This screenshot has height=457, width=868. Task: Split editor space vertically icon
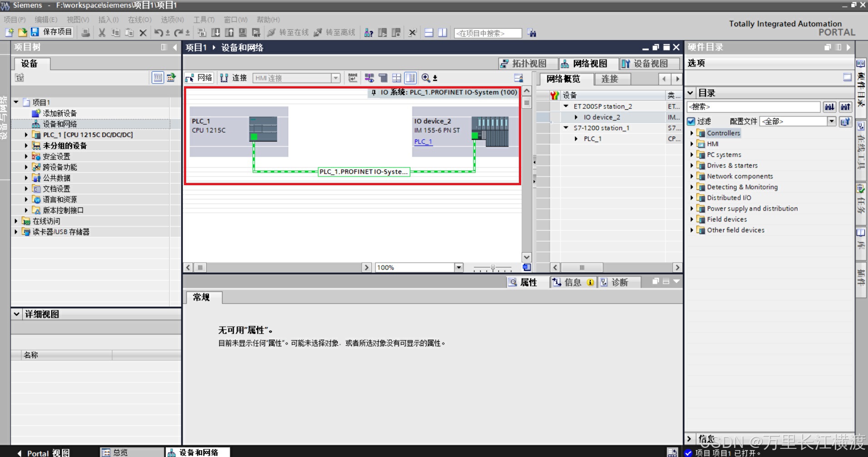pyautogui.click(x=443, y=33)
